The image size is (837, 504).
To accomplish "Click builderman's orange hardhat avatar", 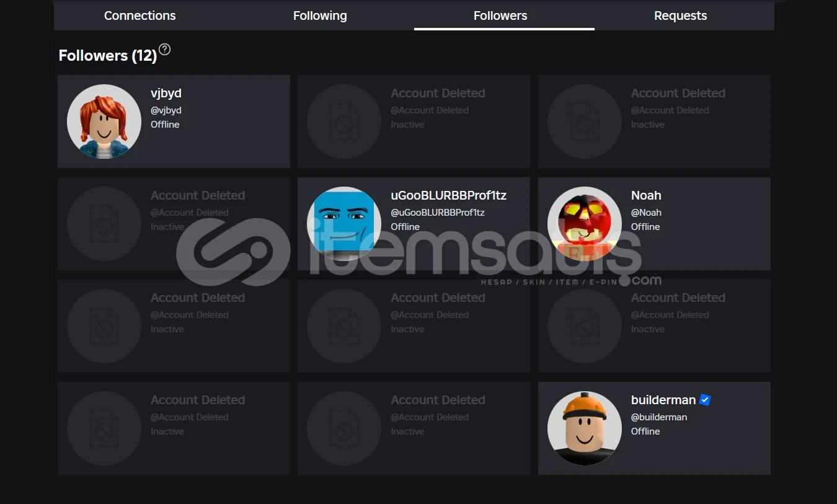I will point(585,428).
